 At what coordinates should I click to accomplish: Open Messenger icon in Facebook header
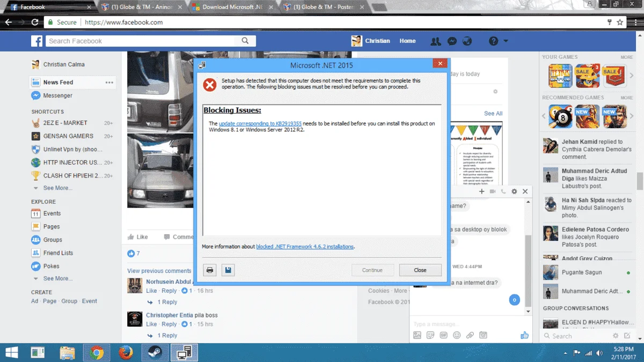452,41
